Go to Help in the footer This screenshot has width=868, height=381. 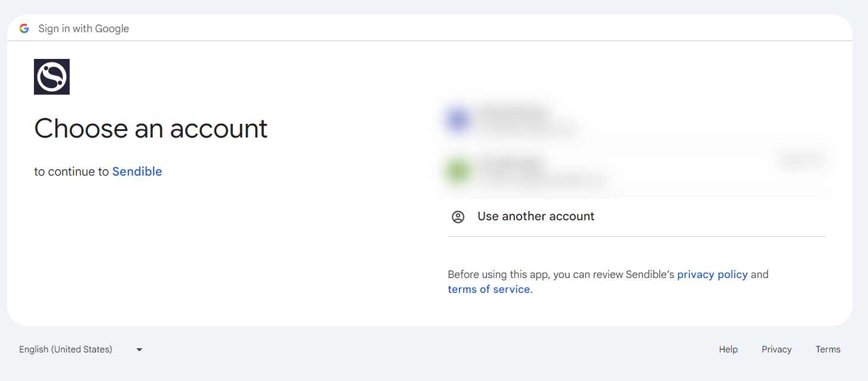pyautogui.click(x=728, y=349)
